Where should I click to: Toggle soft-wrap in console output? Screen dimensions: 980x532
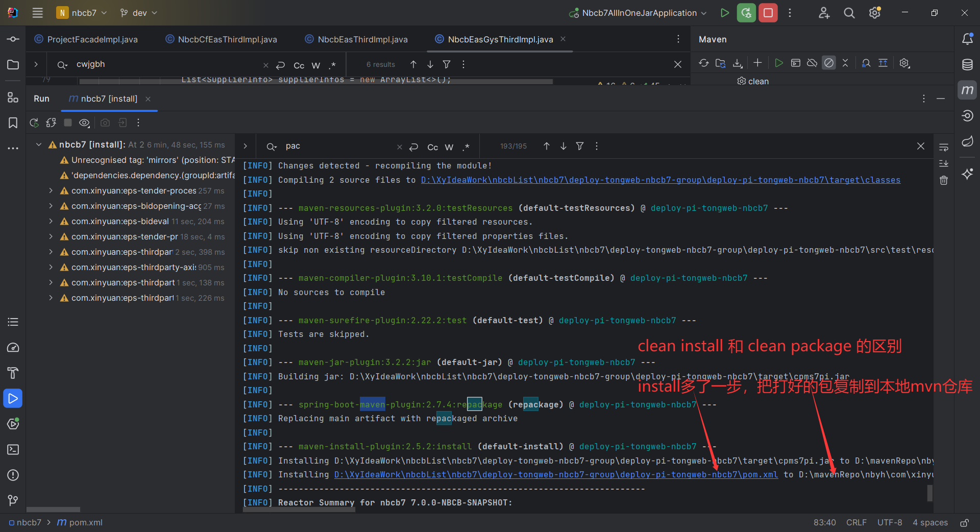[x=944, y=147]
